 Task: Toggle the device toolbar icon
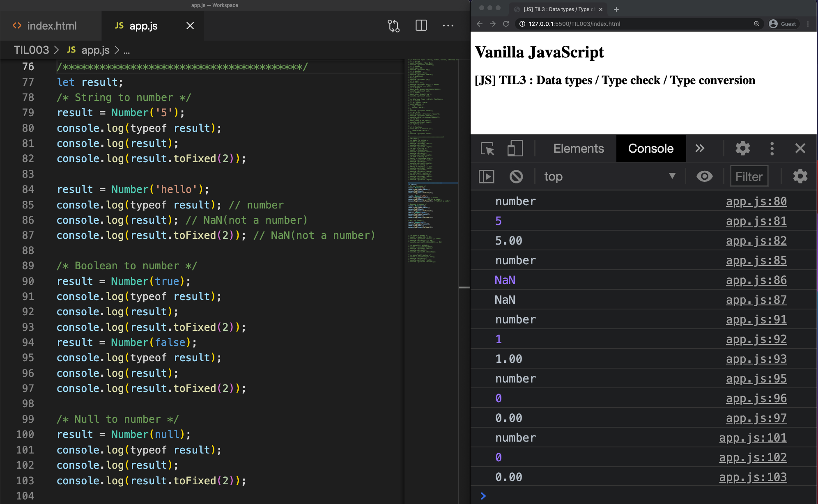[515, 148]
